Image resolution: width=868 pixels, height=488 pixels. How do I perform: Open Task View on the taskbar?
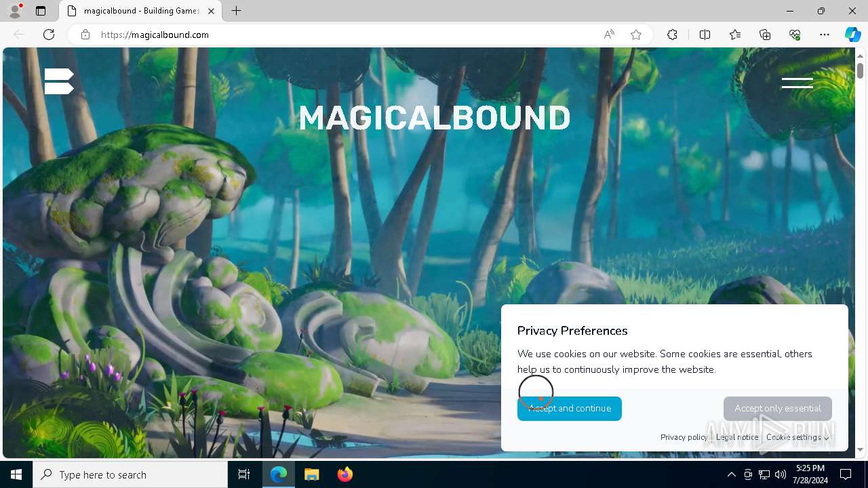tap(244, 474)
